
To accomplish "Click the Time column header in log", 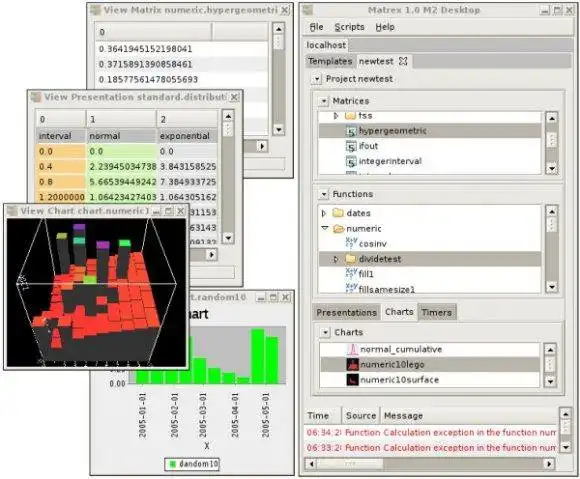I will (323, 416).
